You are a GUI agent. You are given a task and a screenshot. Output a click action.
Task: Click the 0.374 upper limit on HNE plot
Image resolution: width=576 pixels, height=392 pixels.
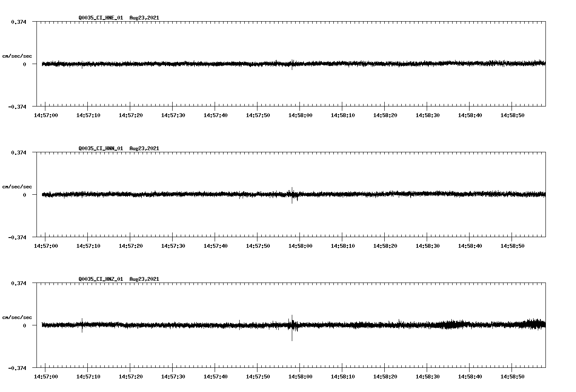click(18, 22)
